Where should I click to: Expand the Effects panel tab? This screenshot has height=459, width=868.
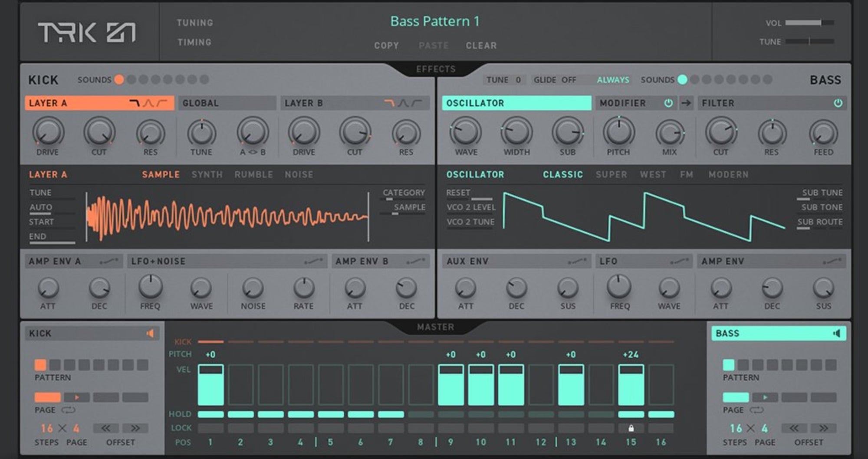[436, 69]
